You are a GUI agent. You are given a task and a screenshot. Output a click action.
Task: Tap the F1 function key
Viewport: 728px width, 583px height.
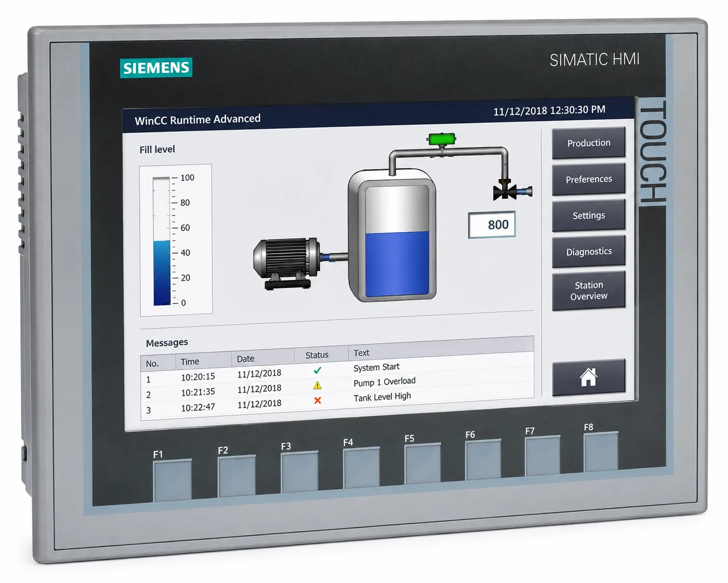click(172, 480)
